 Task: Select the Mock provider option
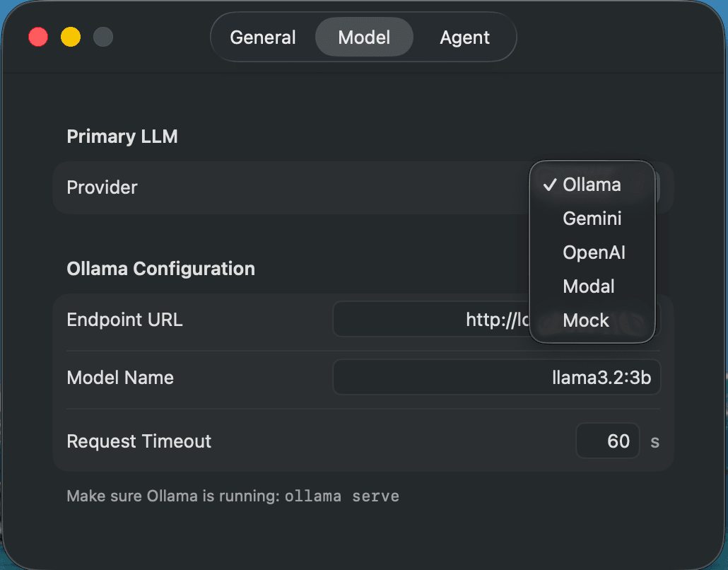585,320
